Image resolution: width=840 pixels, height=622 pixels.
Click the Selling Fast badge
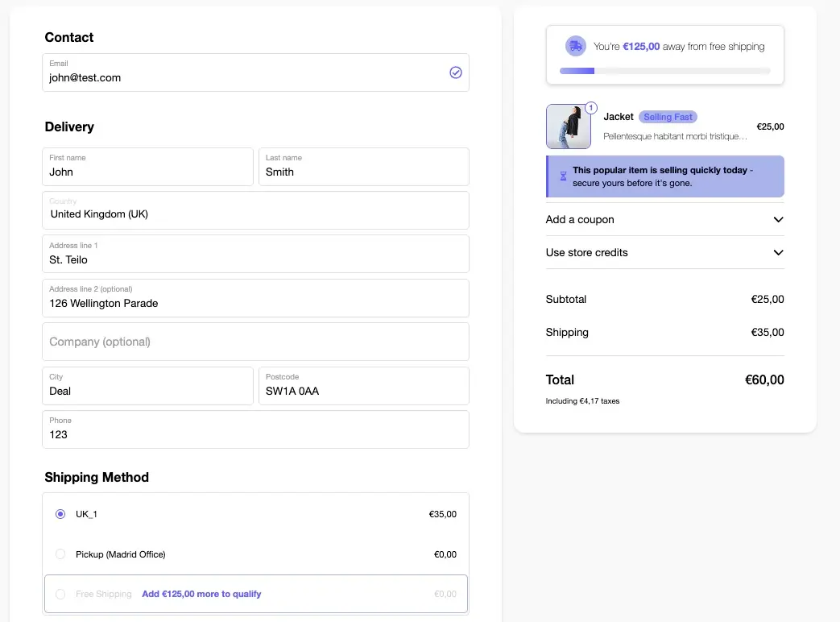[x=668, y=117]
